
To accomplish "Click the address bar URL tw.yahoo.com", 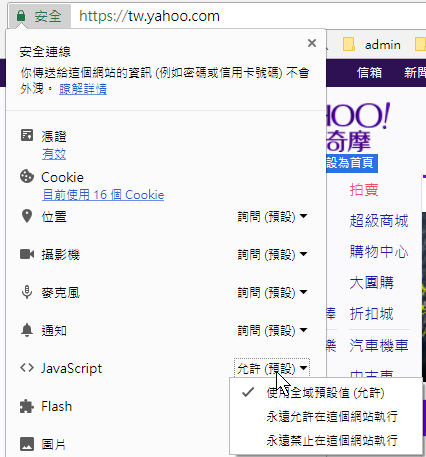I will click(x=149, y=16).
